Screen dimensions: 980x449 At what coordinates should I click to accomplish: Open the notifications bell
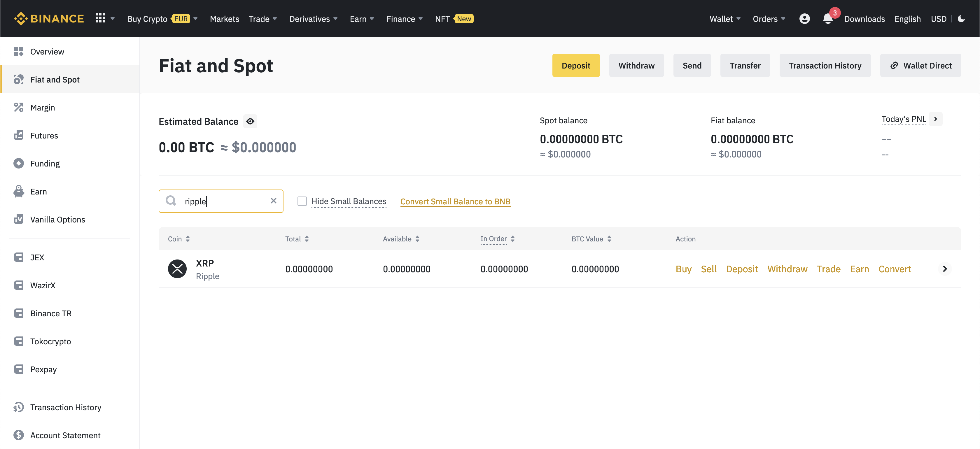coord(827,19)
